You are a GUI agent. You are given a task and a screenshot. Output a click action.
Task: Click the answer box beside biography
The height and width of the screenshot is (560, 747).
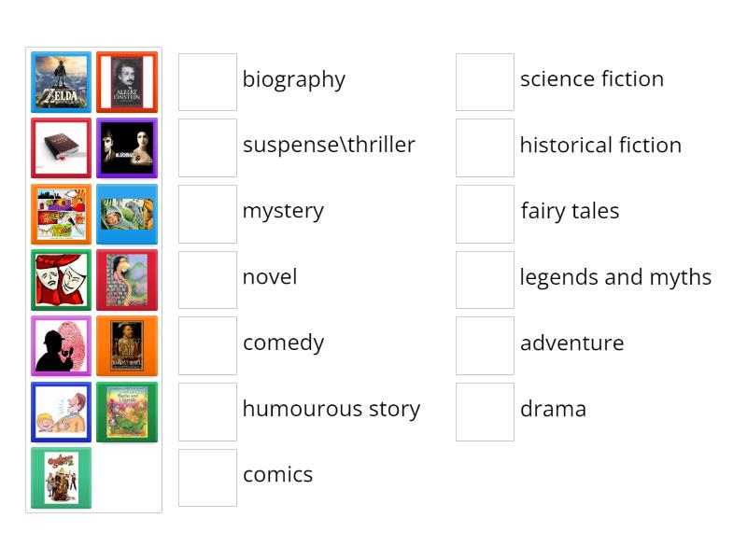coord(207,81)
